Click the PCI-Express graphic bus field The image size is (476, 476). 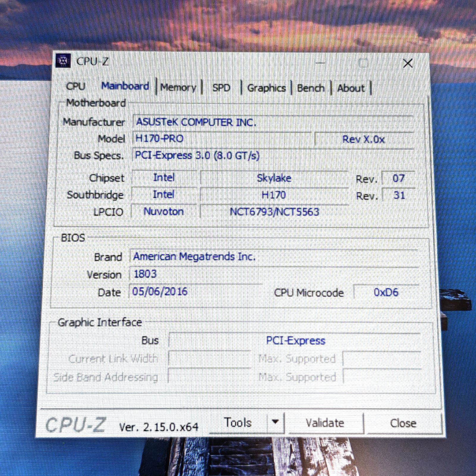tap(295, 341)
